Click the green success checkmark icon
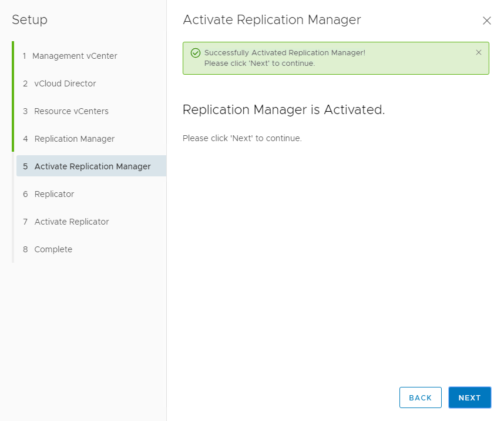The width and height of the screenshot is (504, 421). [x=196, y=53]
